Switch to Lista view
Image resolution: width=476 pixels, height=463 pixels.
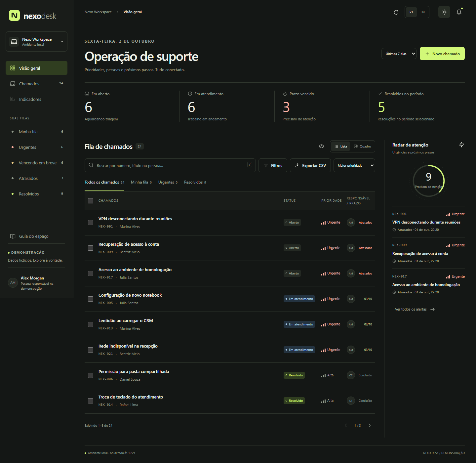pyautogui.click(x=340, y=147)
